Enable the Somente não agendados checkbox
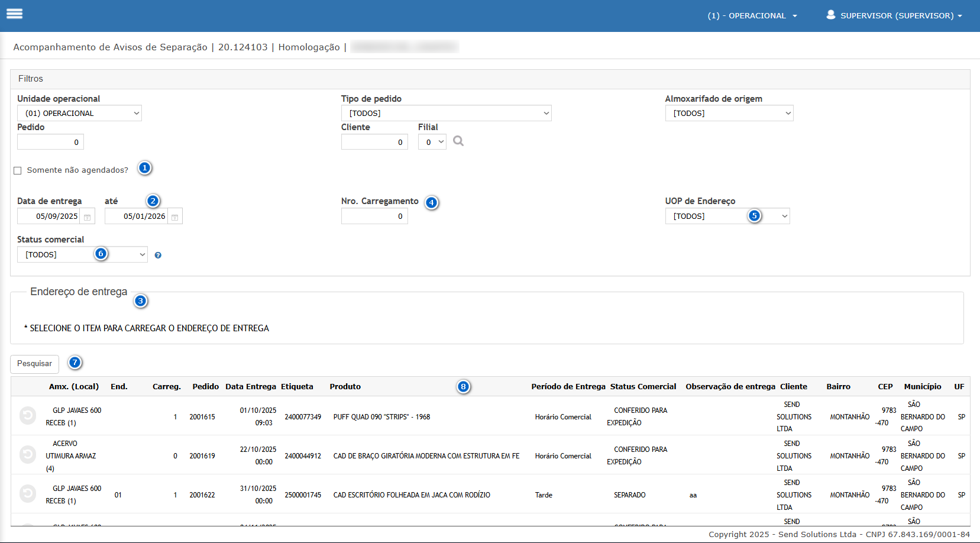The image size is (980, 543). pyautogui.click(x=18, y=170)
